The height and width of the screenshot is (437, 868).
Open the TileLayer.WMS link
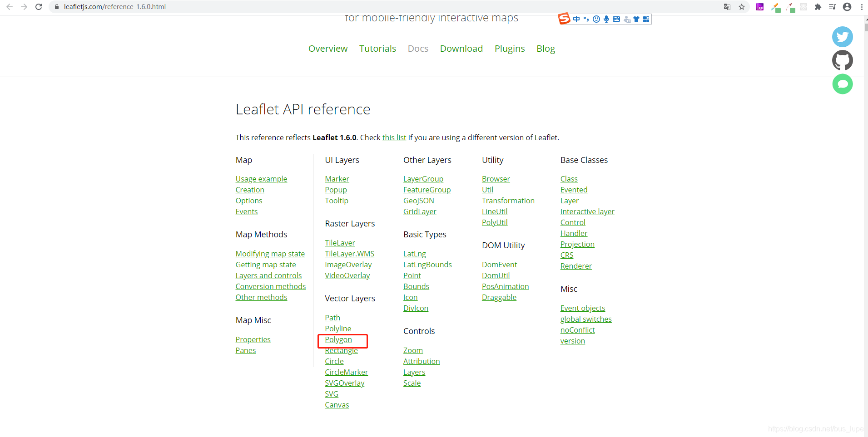pos(350,254)
